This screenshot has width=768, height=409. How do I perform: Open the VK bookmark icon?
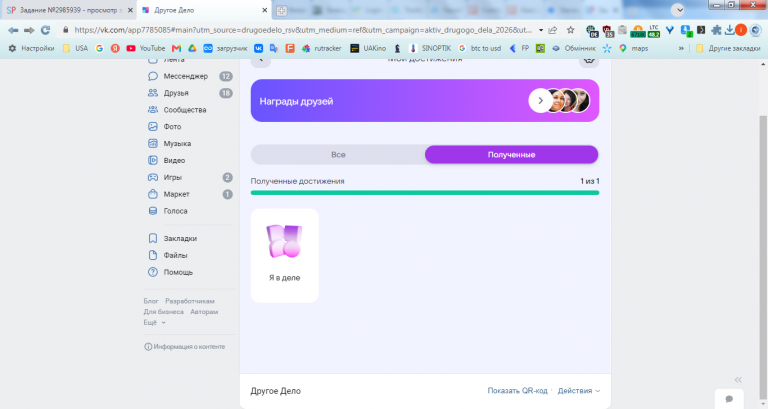tap(258, 48)
